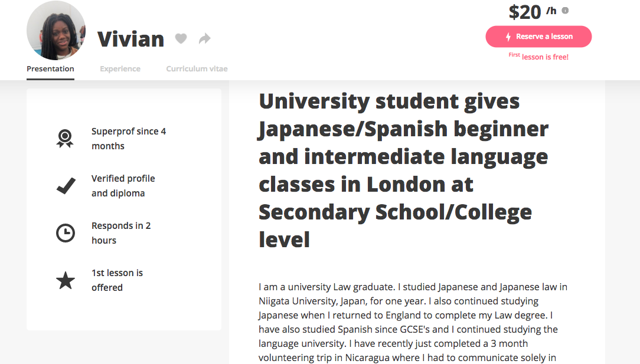
Task: Click the Reserve a lesson button
Action: [x=538, y=36]
